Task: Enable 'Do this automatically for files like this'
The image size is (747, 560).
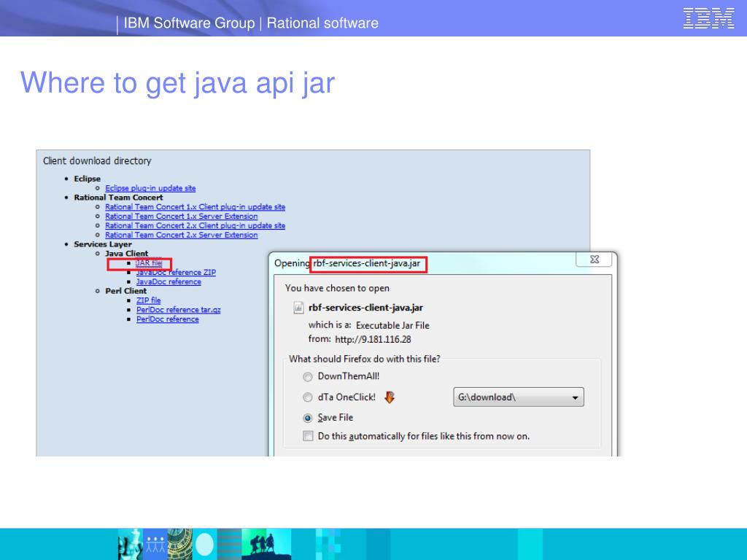Action: [x=309, y=436]
